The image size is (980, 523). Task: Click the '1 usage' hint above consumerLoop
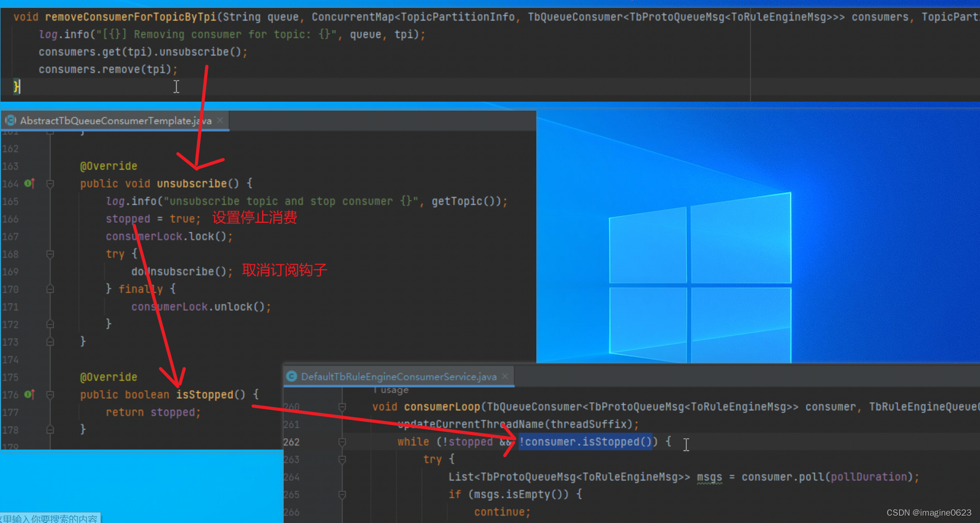click(391, 390)
